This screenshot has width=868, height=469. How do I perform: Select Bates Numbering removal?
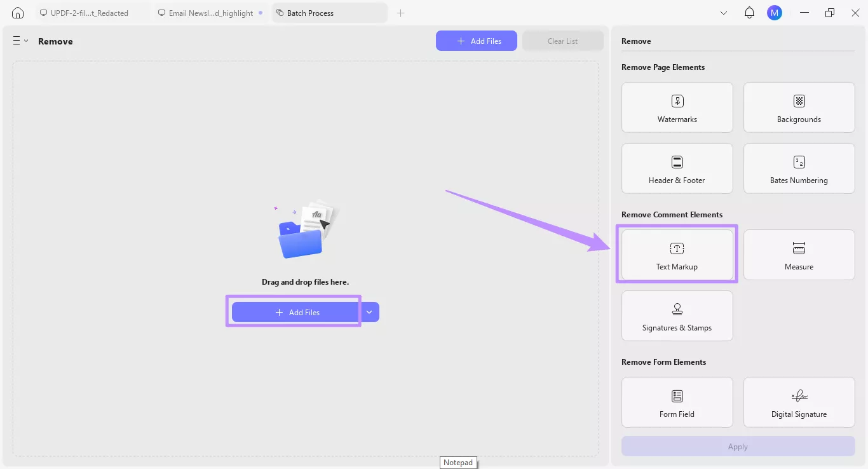click(799, 168)
